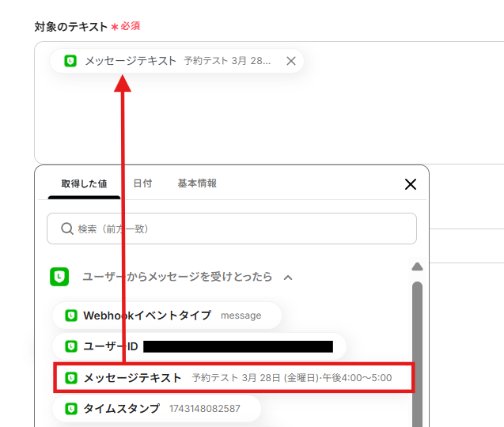504x427 pixels.
Task: Collapse the ユーザーからメッセージを受けとったら section chevron
Action: click(288, 278)
